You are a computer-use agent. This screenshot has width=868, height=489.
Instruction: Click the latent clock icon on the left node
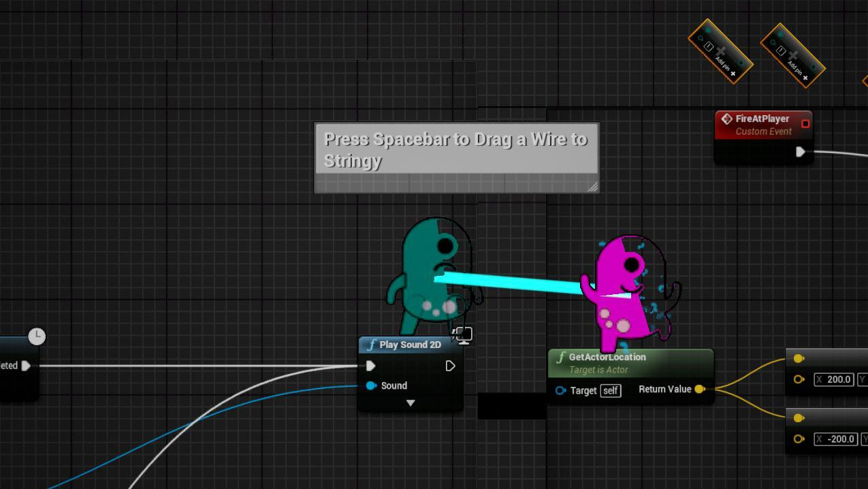(37, 336)
